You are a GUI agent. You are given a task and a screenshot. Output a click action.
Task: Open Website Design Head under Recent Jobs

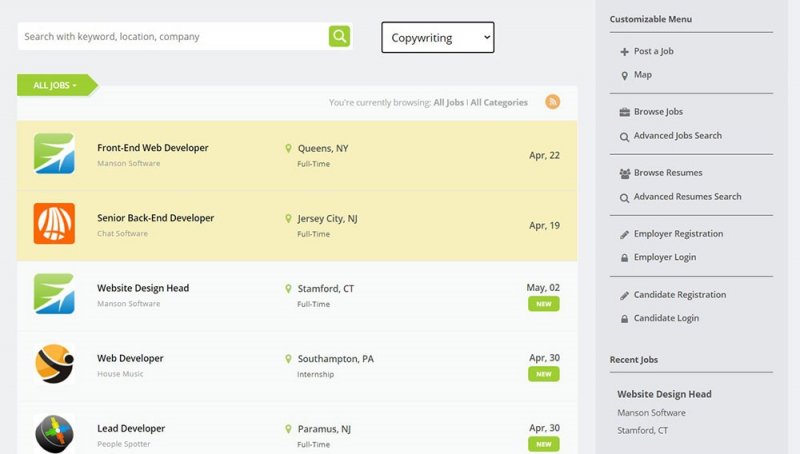pos(664,394)
